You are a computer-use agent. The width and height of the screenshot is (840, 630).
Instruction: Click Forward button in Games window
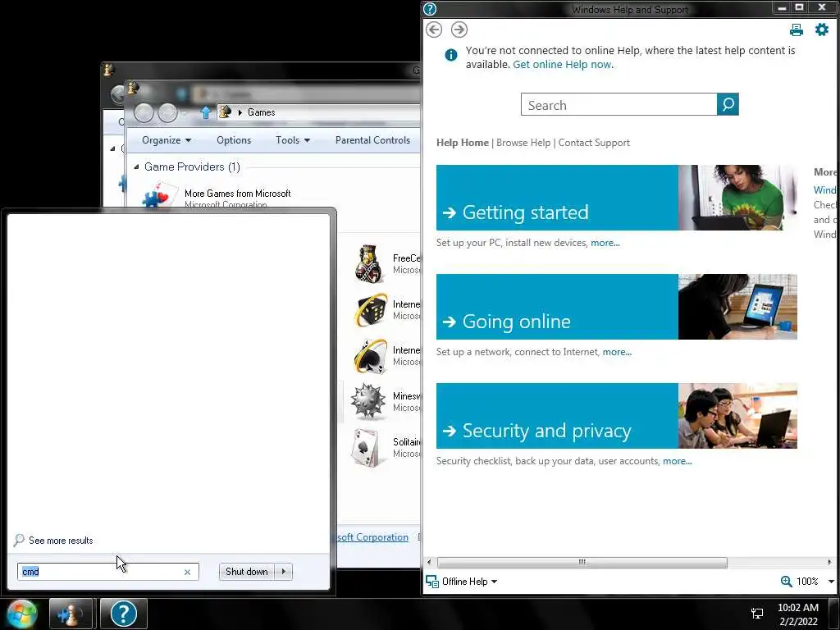point(167,112)
